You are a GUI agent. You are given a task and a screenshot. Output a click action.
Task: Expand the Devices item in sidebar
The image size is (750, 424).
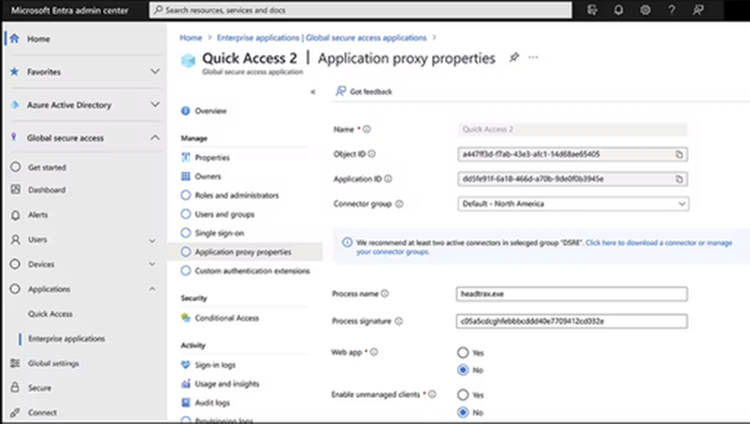click(152, 264)
